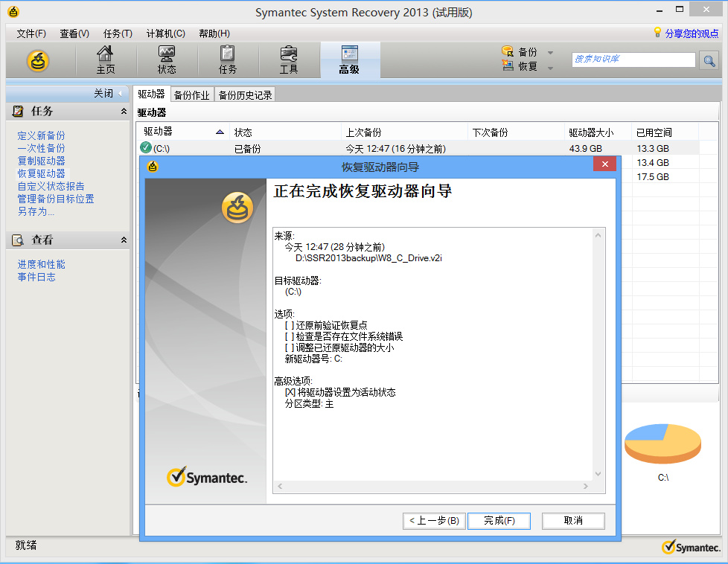Click the 自定义状态报告 link

[x=51, y=186]
